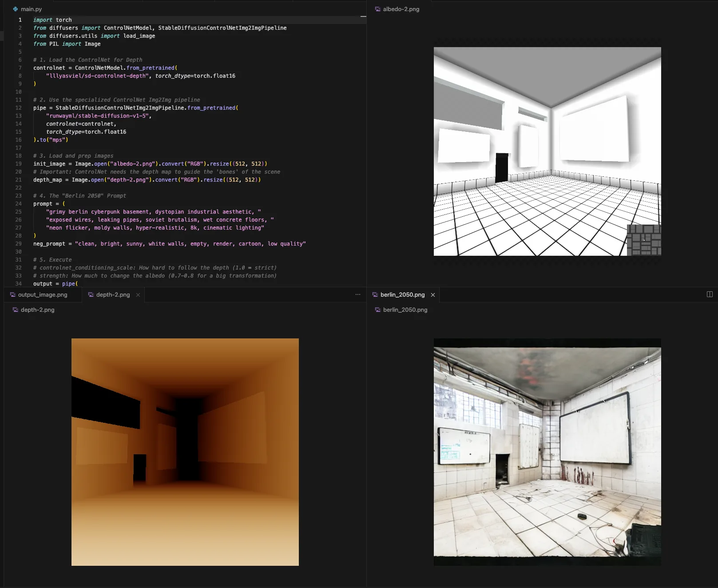Screen dimensions: 718x588
Task: Click the image icon on berlin_2050.png tab
Action: [375, 294]
